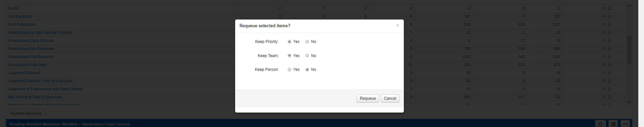Choose No for Keep Team
The width and height of the screenshot is (644, 127).
pos(307,56)
